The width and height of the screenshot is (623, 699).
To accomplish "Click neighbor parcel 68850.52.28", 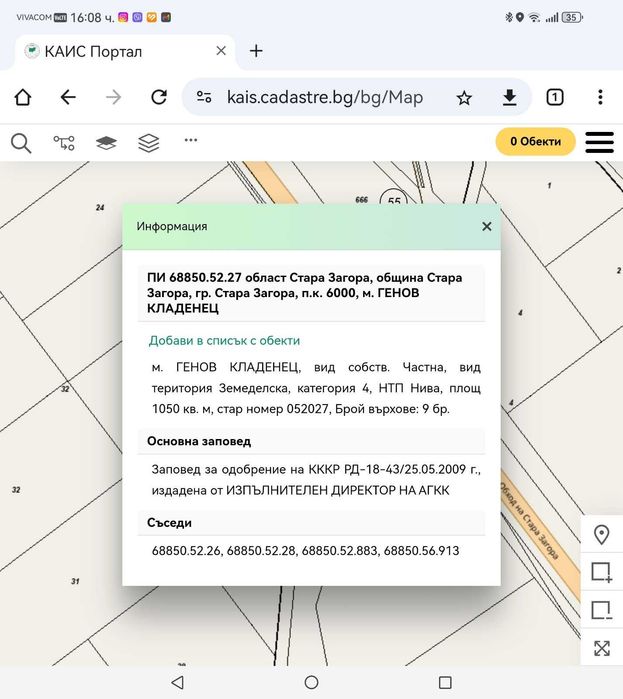I will (x=261, y=551).
